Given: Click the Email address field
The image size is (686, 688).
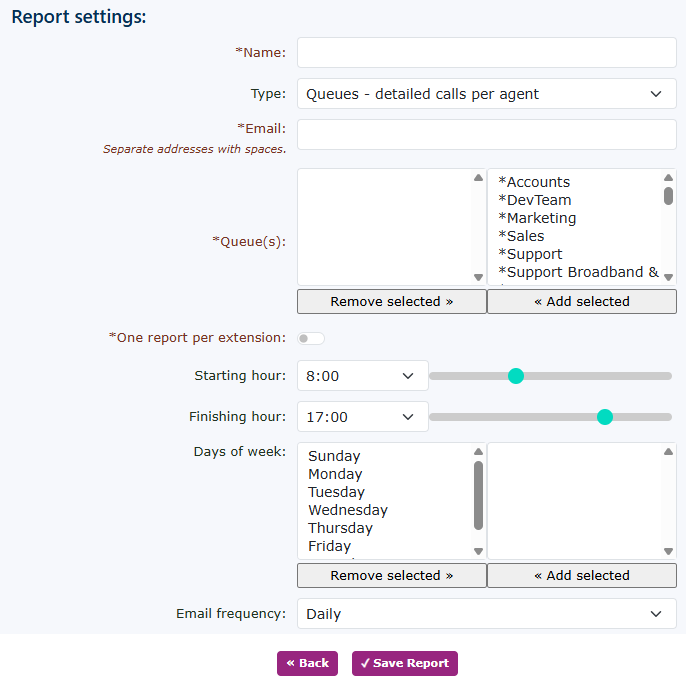Looking at the screenshot, I should click(x=486, y=134).
